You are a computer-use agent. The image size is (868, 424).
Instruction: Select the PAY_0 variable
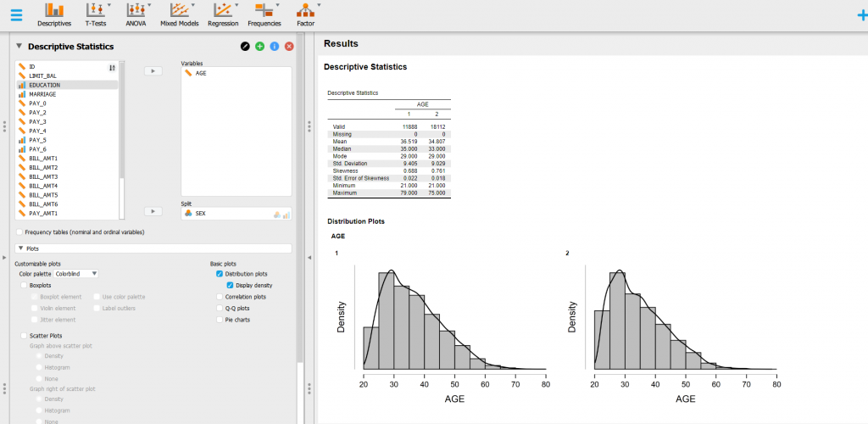[x=67, y=103]
